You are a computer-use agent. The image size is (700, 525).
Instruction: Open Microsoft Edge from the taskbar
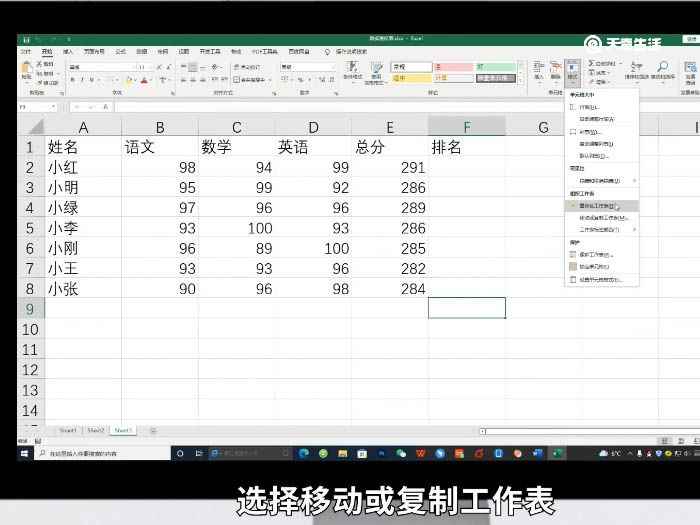click(x=304, y=454)
